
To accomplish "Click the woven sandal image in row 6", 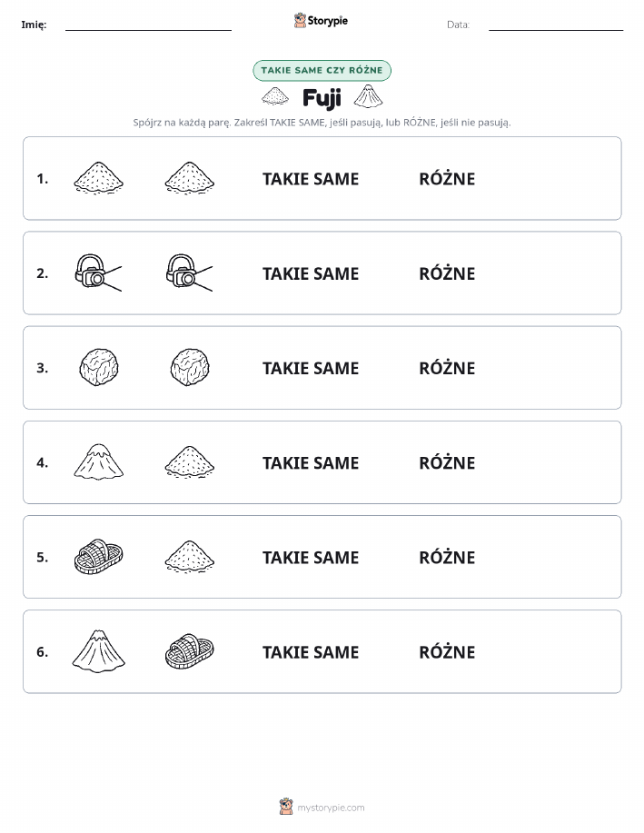I will 190,650.
